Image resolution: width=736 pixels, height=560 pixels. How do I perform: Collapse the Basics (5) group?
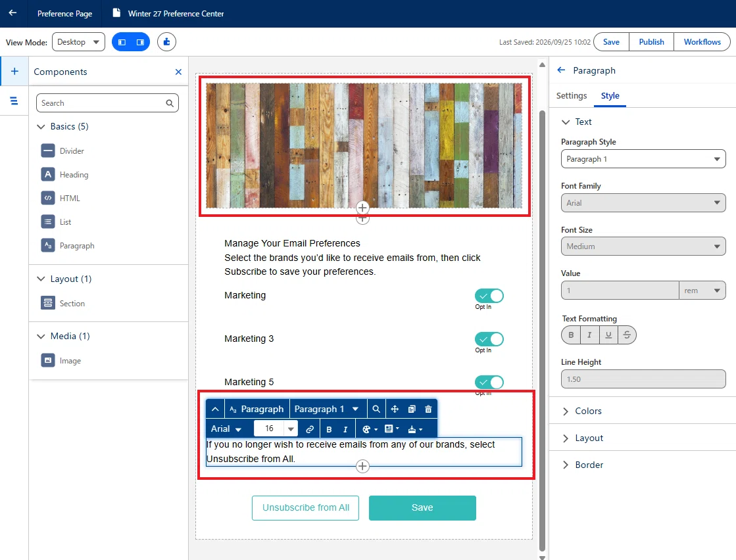(x=41, y=127)
